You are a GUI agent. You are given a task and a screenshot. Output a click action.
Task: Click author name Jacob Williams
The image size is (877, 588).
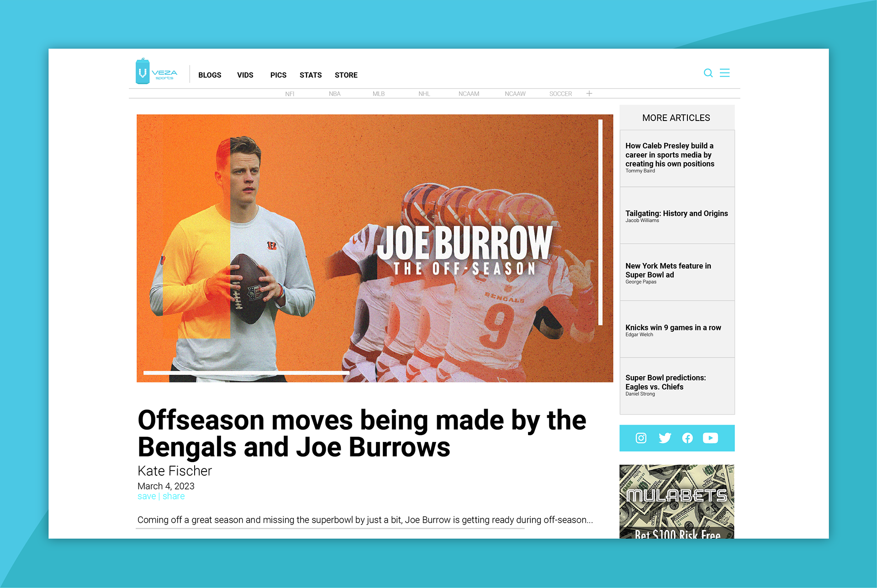[642, 220]
